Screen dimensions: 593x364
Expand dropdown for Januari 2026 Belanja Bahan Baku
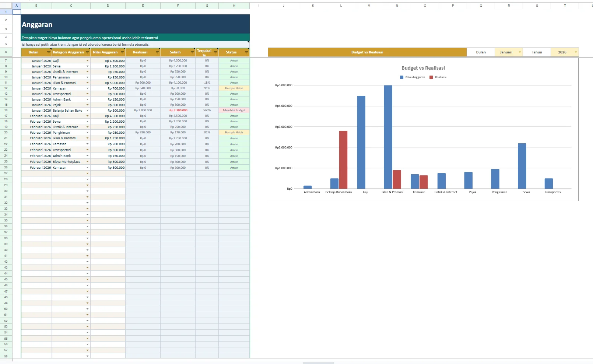pos(87,111)
